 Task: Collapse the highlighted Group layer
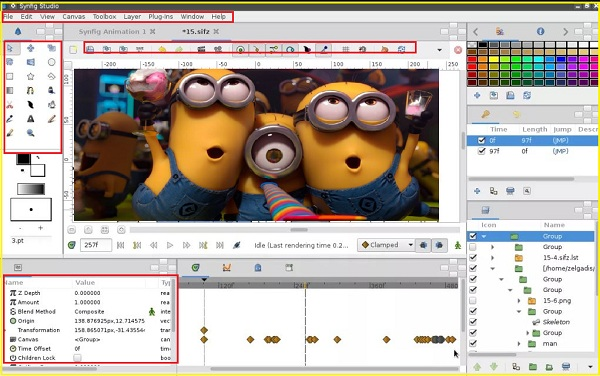(x=484, y=236)
